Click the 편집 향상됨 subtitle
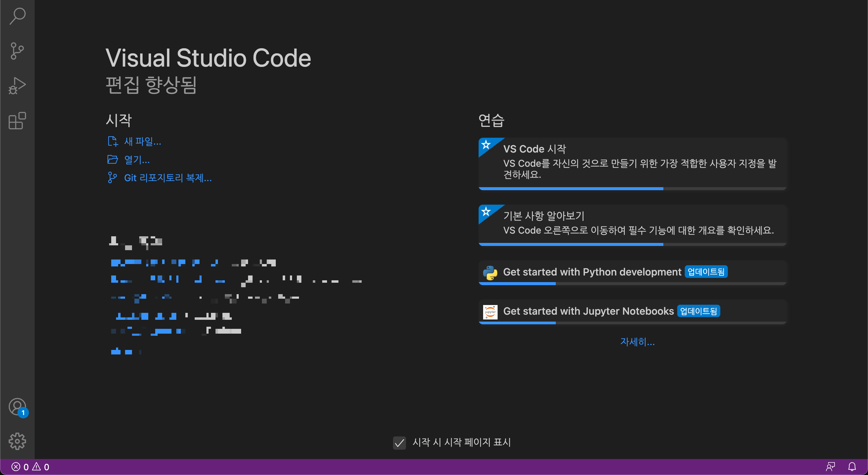Image resolution: width=868 pixels, height=475 pixels. tap(151, 85)
